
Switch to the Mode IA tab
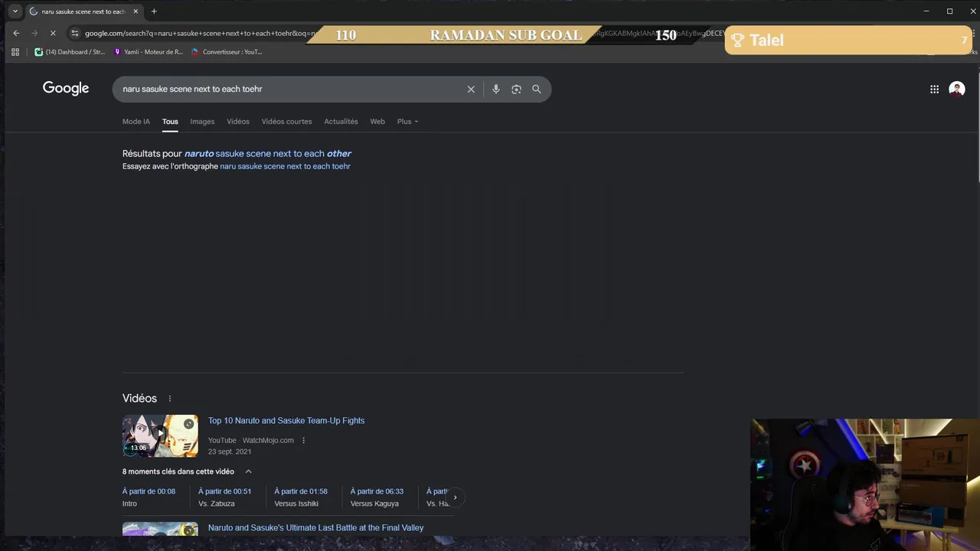[136, 122]
